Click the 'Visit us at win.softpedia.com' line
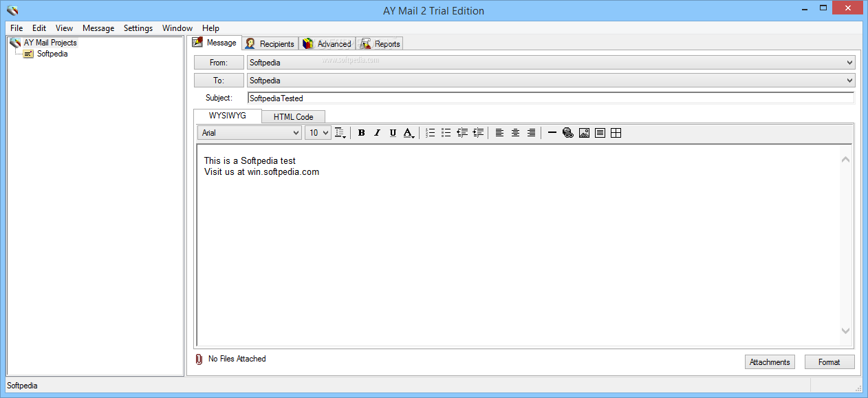 click(x=261, y=172)
